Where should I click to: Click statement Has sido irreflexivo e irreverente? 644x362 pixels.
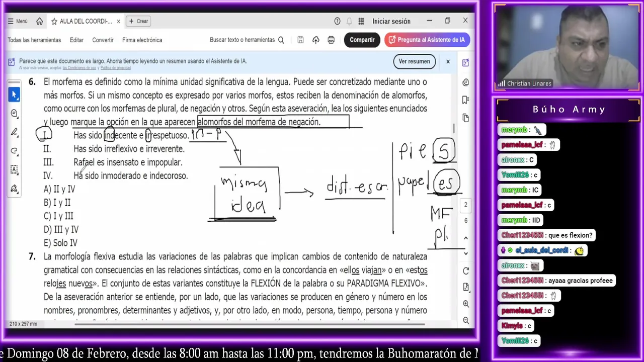point(129,149)
